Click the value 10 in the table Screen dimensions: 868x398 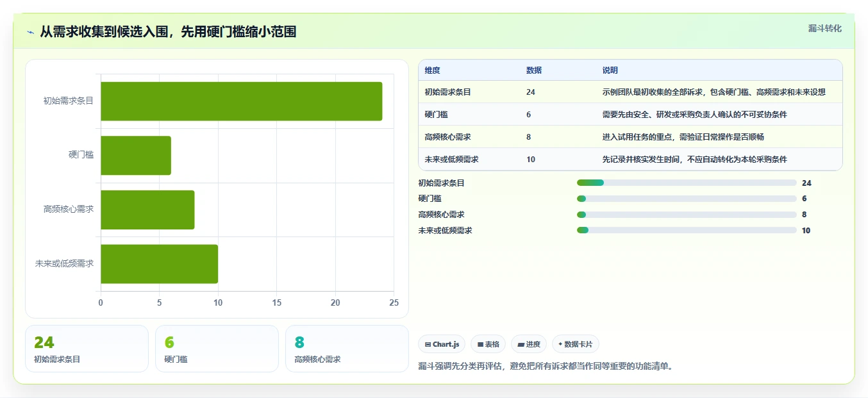click(531, 160)
